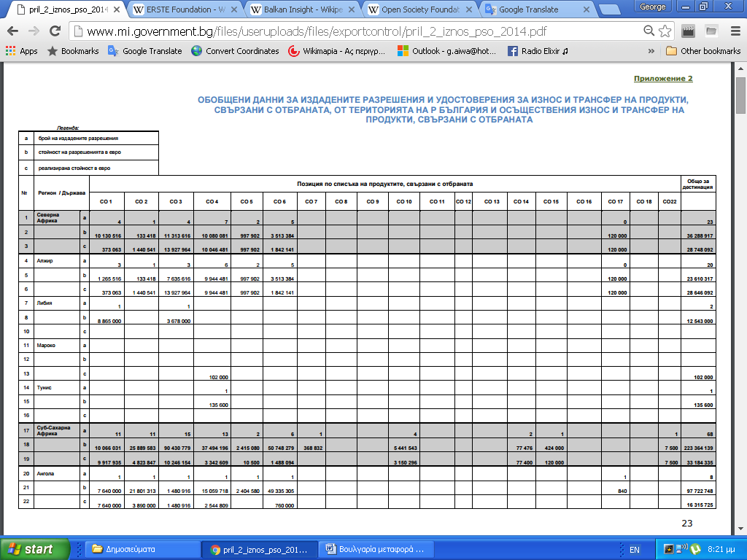
Task: Click the Ангола row label
Action: pos(45,474)
